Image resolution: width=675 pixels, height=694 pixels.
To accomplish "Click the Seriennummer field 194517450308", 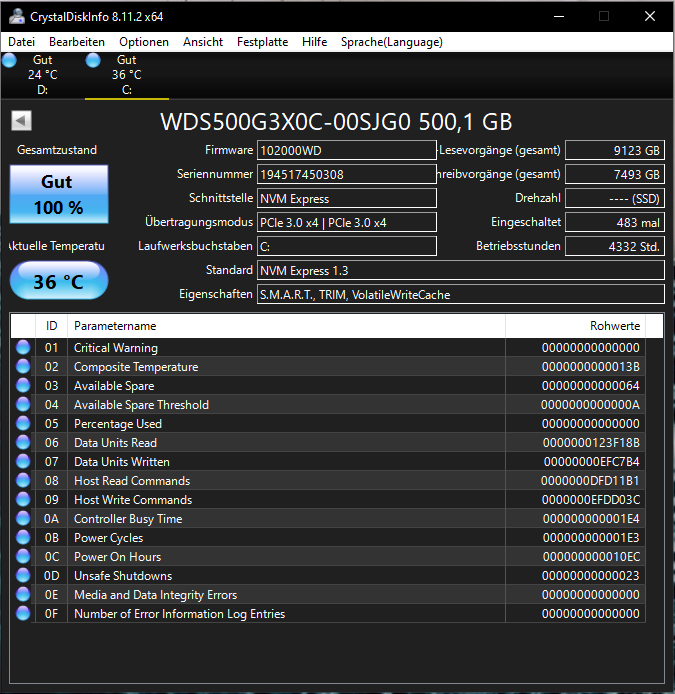I will click(x=347, y=174).
